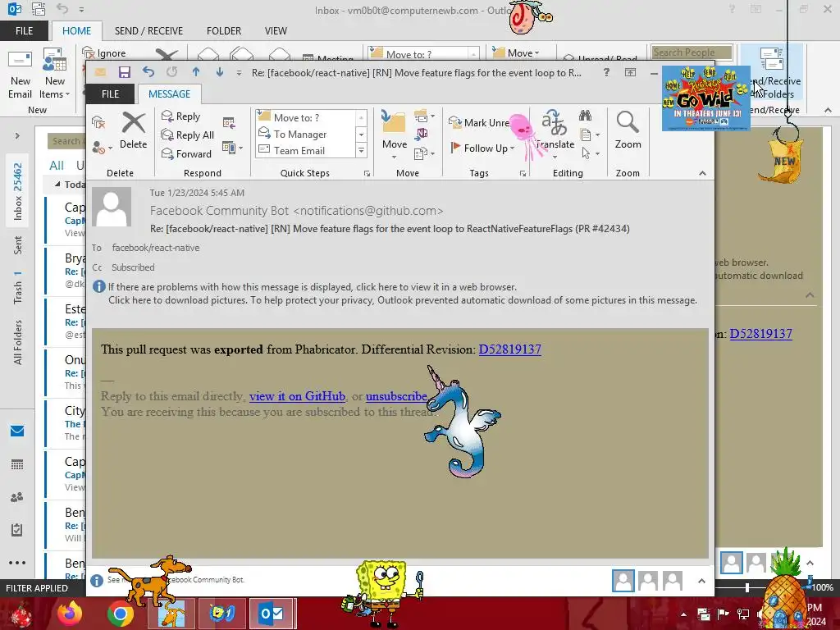Select the second contact avatar in the message's people pane
The height and width of the screenshot is (630, 840).
point(648,581)
